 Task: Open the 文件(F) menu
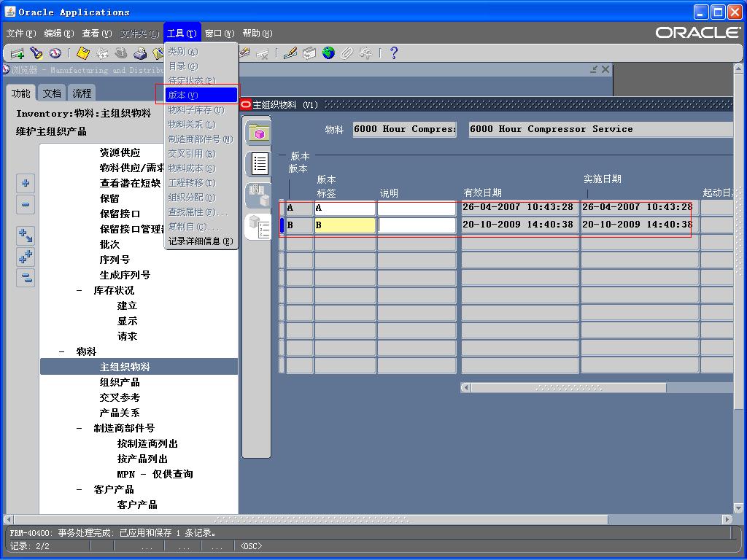(21, 34)
